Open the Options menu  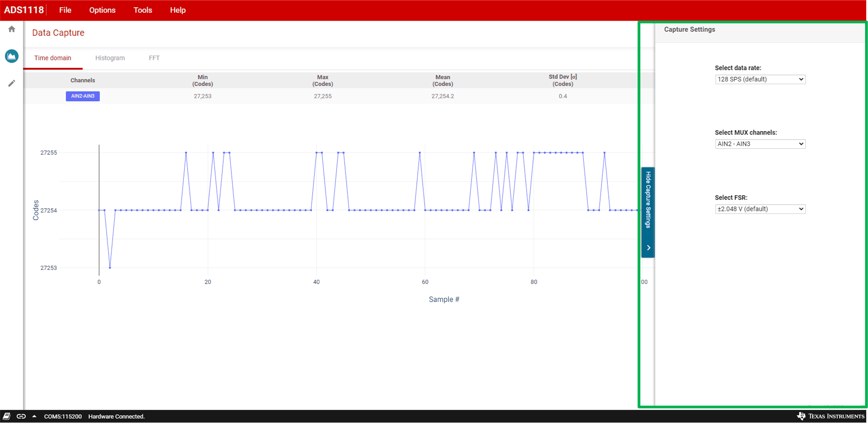click(x=102, y=10)
